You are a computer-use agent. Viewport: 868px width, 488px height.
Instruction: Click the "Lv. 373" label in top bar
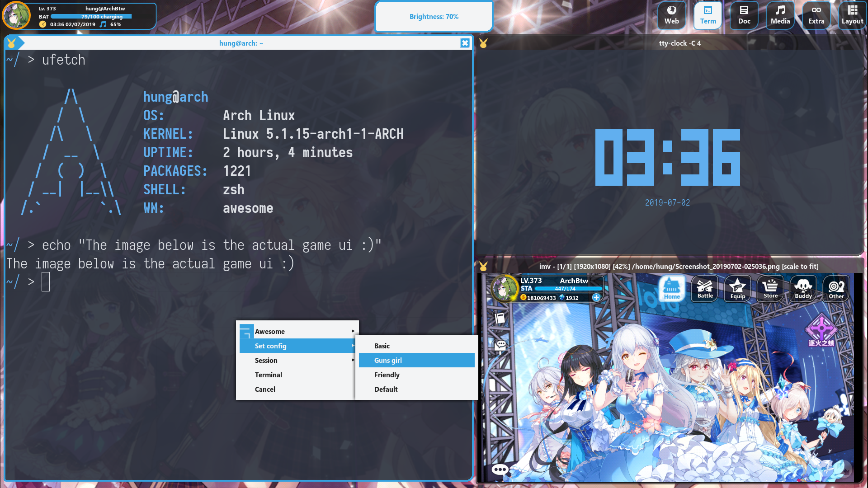(x=47, y=9)
